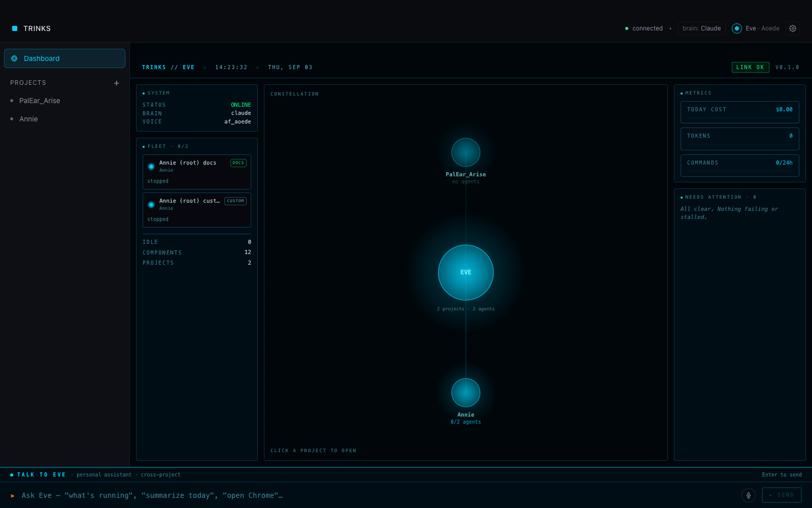The width and height of the screenshot is (812, 508).
Task: Click the 'personal assistant · cross-project' subtitle
Action: click(128, 475)
